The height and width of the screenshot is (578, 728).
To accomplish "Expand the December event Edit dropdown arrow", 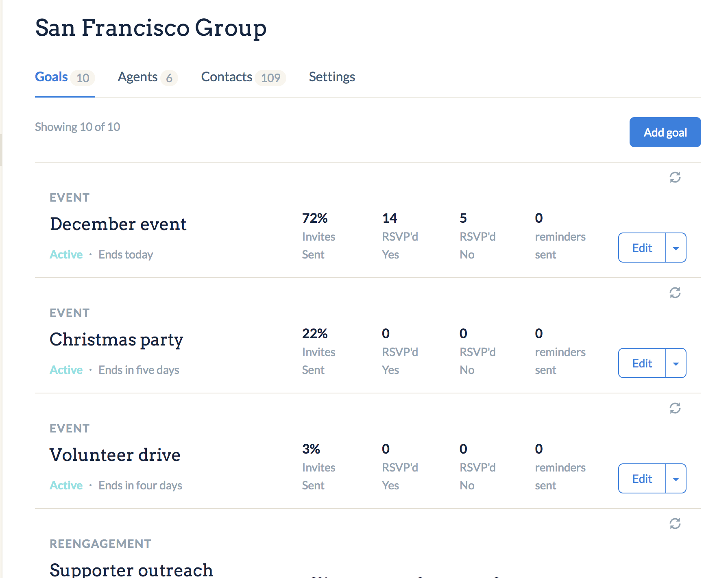I will pos(676,248).
